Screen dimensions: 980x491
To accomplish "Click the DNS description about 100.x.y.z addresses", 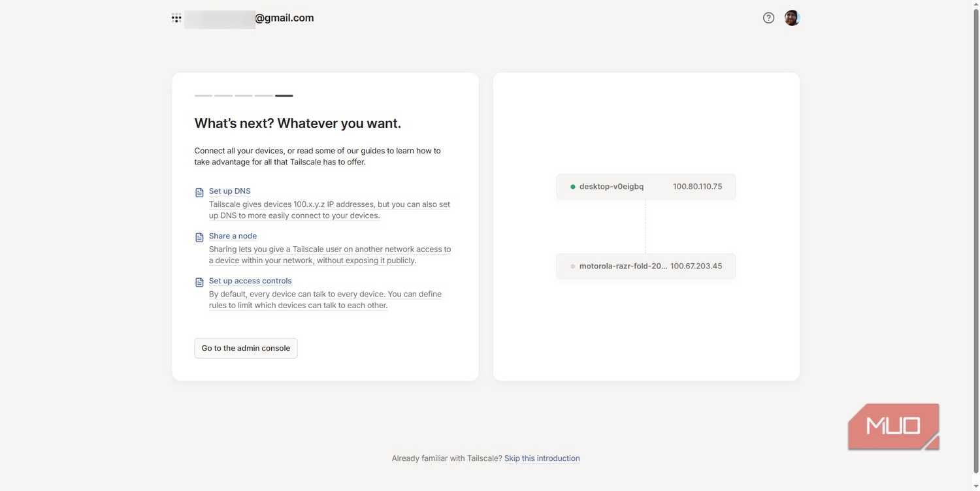I will pos(329,210).
